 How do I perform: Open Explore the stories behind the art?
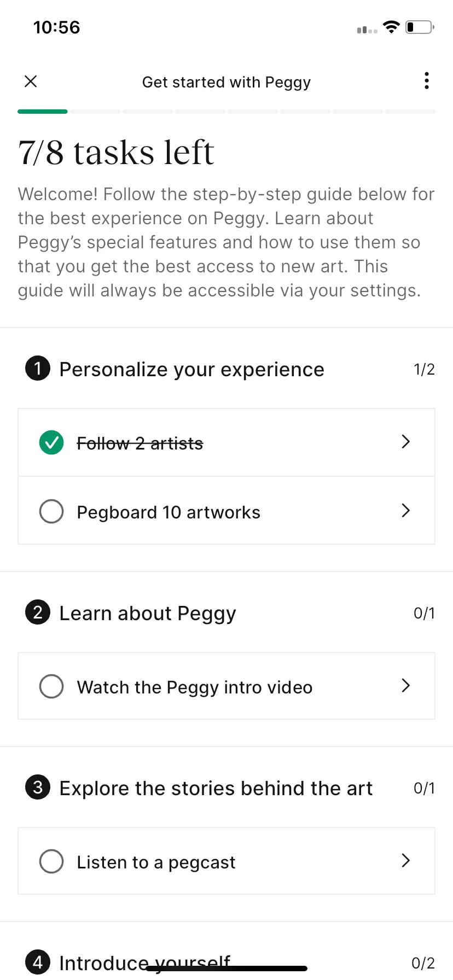[x=216, y=788]
